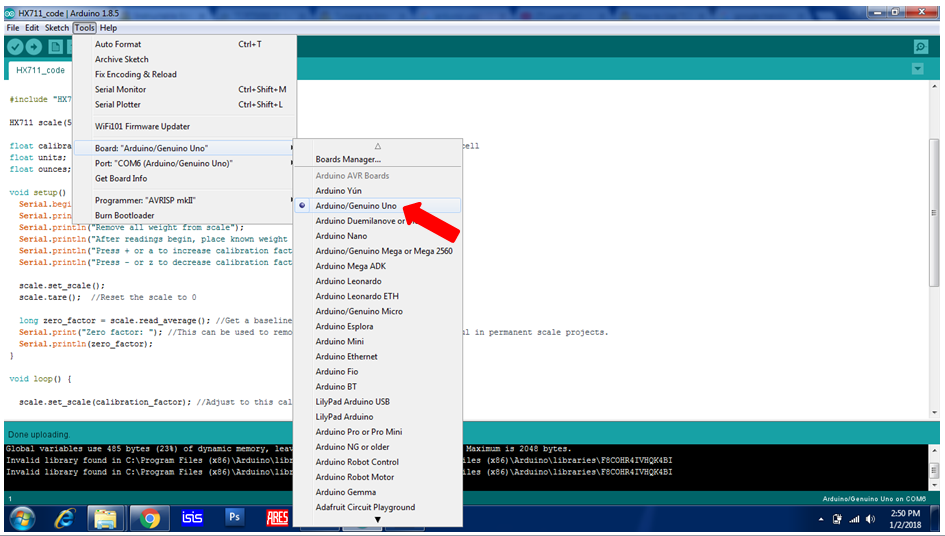The image size is (945, 536).
Task: Select Arduino Mini board
Action: click(x=378, y=341)
